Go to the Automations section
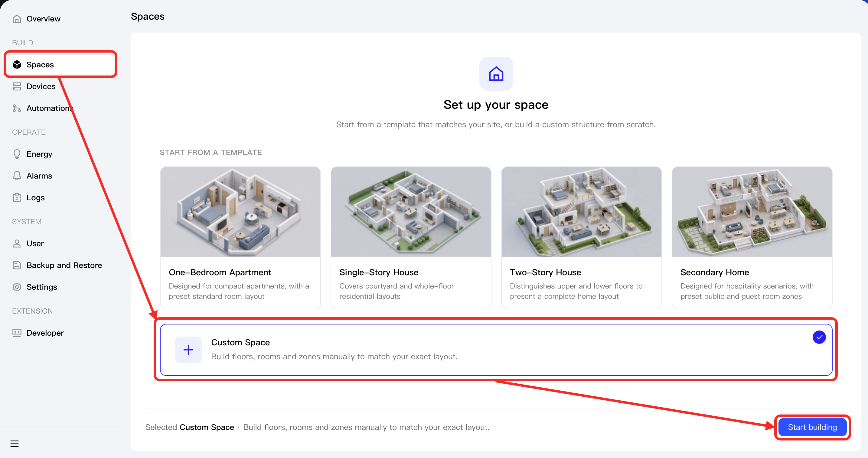Image resolution: width=868 pixels, height=458 pixels. click(61, 108)
